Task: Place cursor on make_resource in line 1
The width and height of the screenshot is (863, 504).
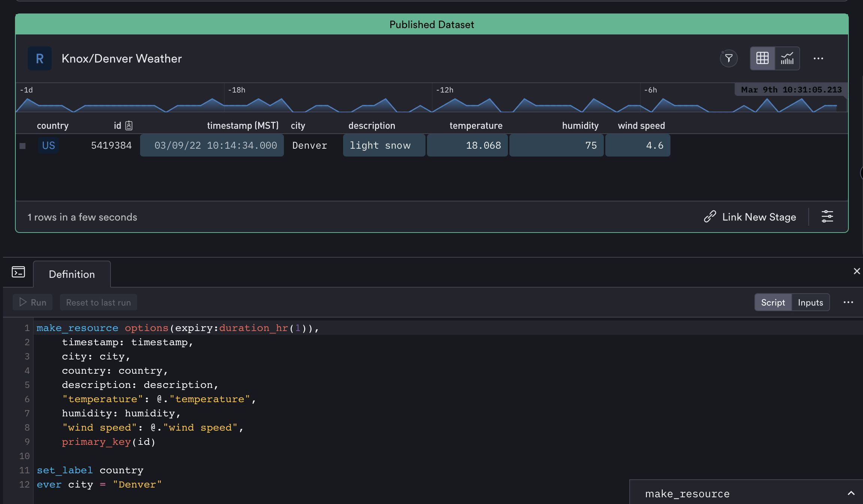Action: point(77,328)
